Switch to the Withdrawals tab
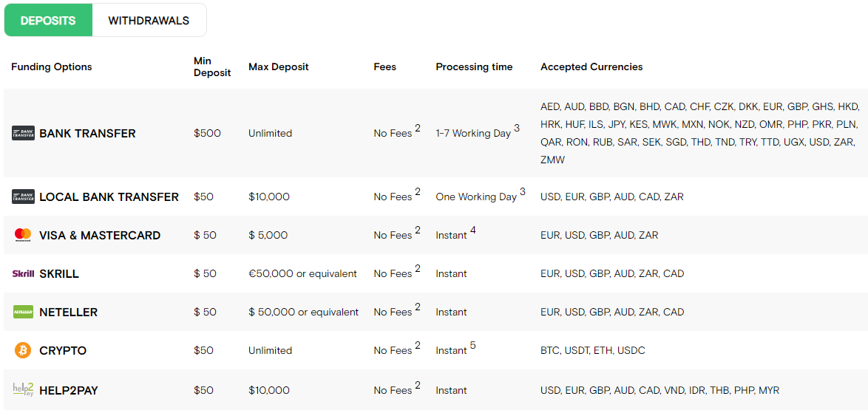The width and height of the screenshot is (868, 413). pyautogui.click(x=149, y=21)
